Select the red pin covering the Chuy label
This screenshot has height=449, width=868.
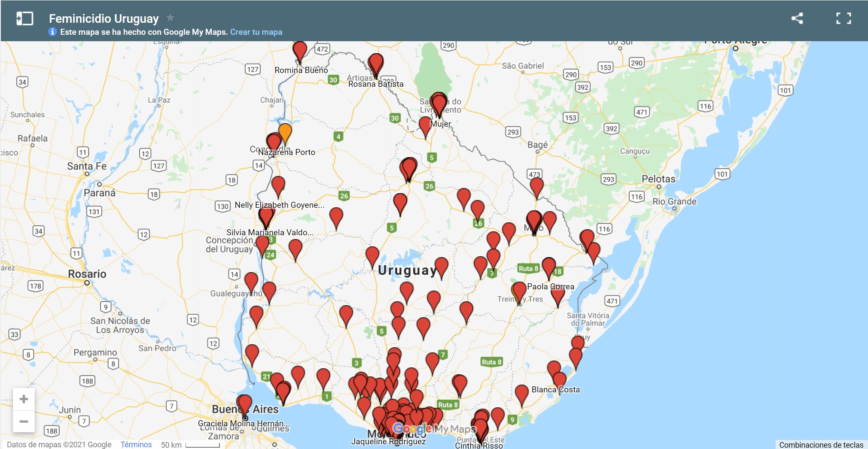(578, 343)
